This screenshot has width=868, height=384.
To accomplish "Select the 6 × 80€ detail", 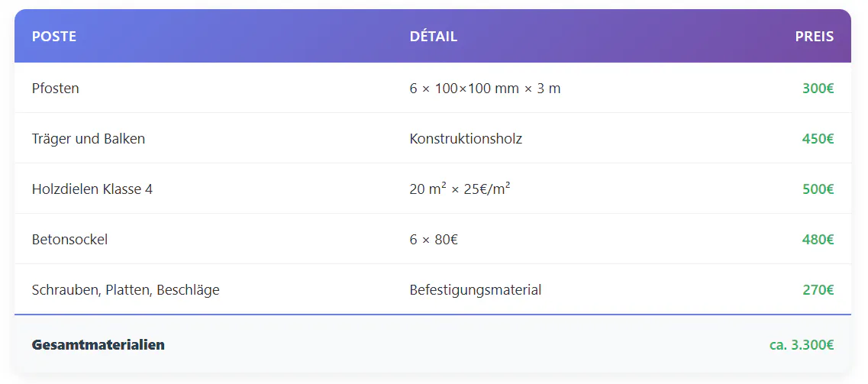I will coord(434,240).
